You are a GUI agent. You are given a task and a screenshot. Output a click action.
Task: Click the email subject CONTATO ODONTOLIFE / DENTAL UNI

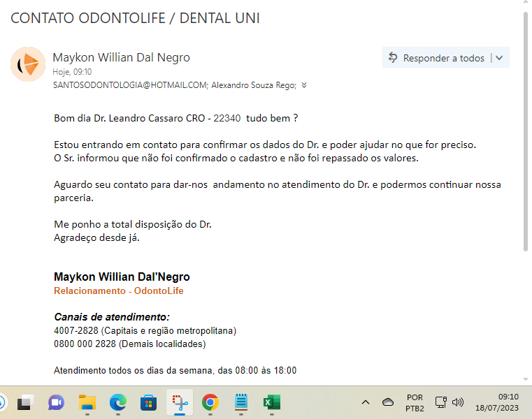pos(135,18)
